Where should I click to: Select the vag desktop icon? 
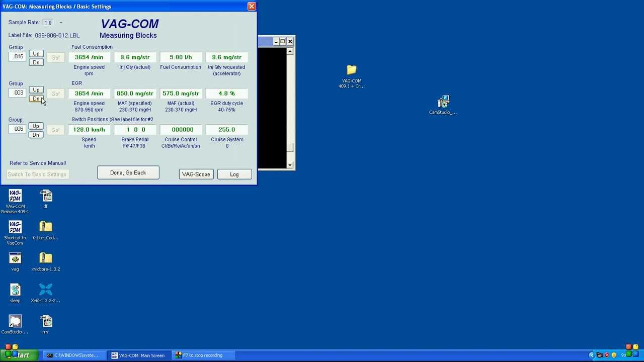click(x=15, y=261)
